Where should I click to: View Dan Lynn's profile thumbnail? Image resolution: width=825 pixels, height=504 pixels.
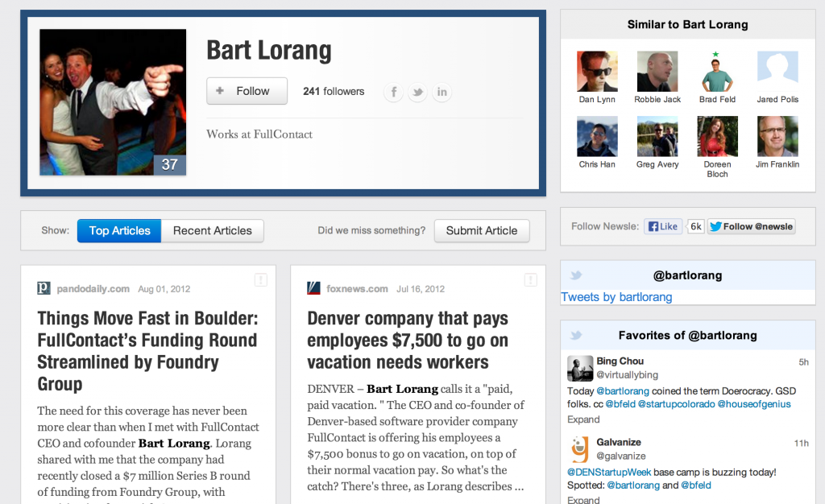[597, 72]
